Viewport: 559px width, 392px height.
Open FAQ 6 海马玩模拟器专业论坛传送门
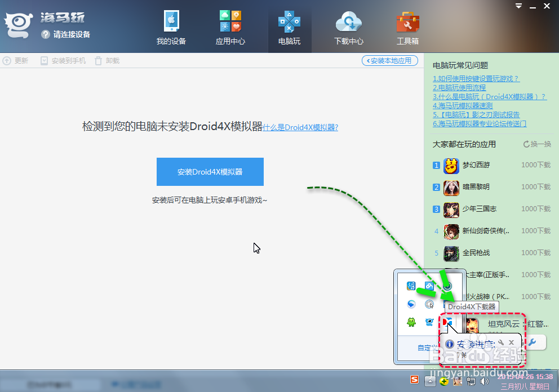[480, 124]
